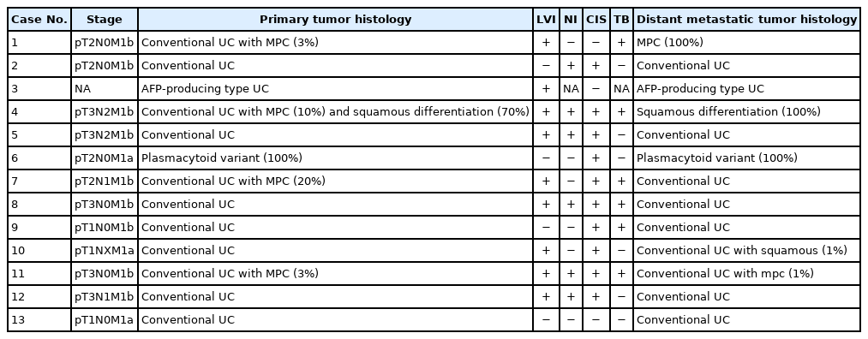868x339 pixels.
Task: Select the NA stage cell for case 3
Action: tap(105, 88)
